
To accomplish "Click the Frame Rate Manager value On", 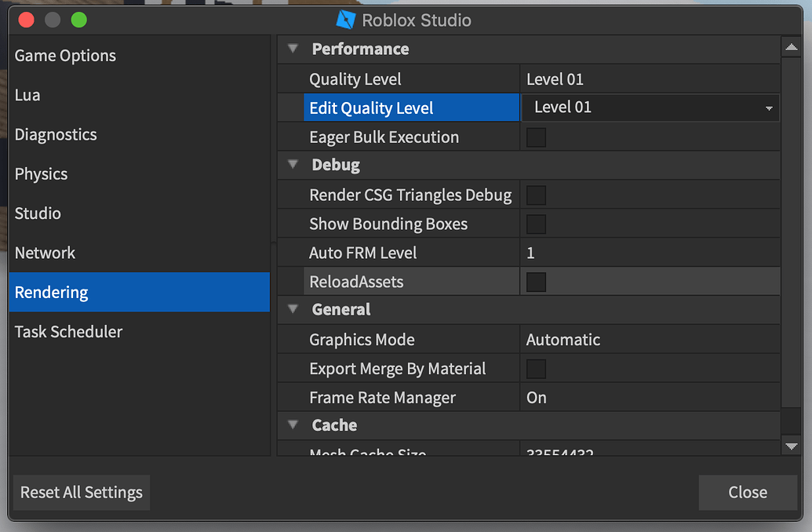I will pos(536,397).
